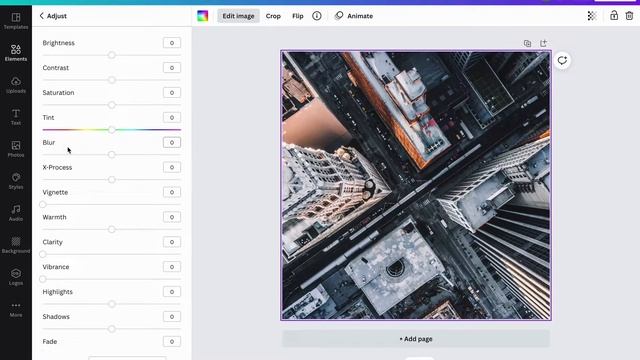This screenshot has height=360, width=640.
Task: Open the Background sidebar tab
Action: [16, 245]
